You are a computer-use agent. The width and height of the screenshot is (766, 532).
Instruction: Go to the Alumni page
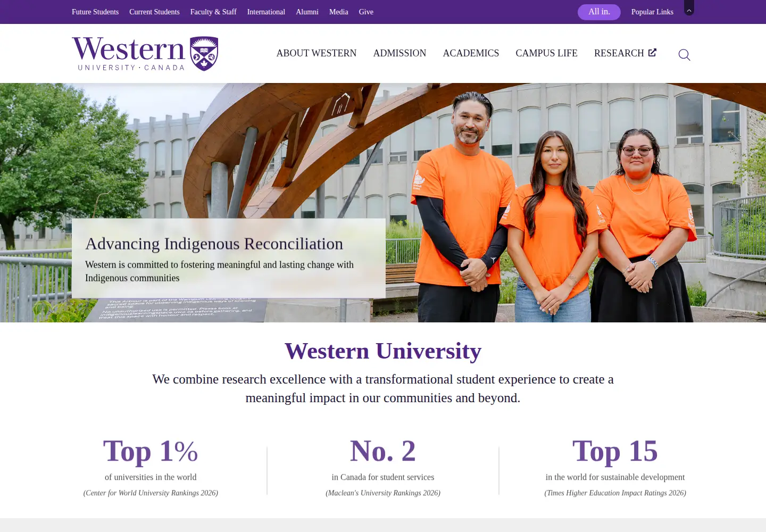[307, 12]
